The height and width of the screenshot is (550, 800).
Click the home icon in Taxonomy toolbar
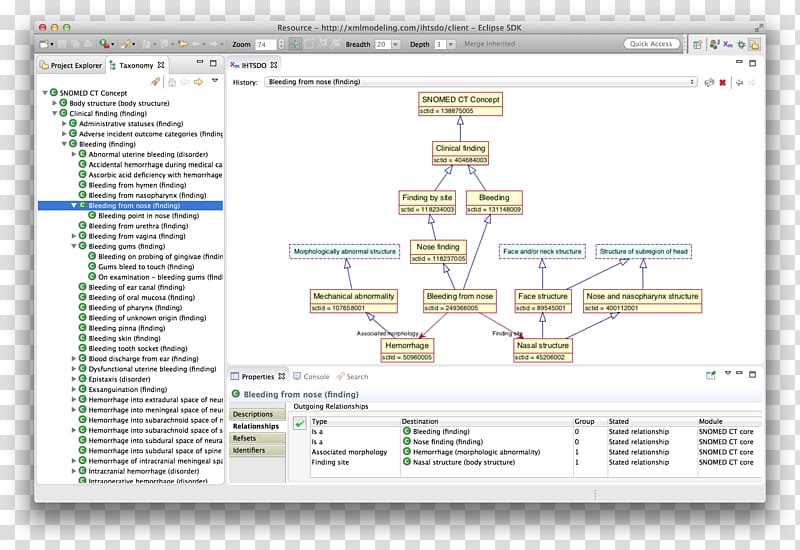coord(172,82)
